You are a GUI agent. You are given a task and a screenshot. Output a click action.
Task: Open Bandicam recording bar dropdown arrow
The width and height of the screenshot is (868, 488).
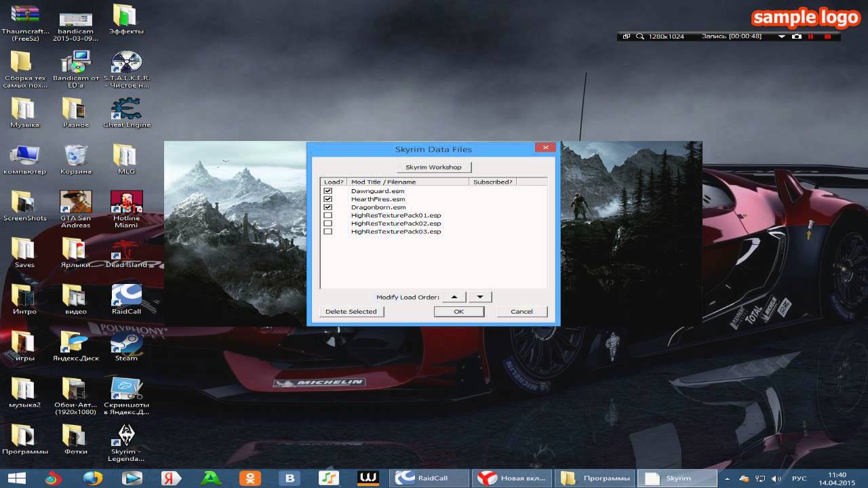782,37
